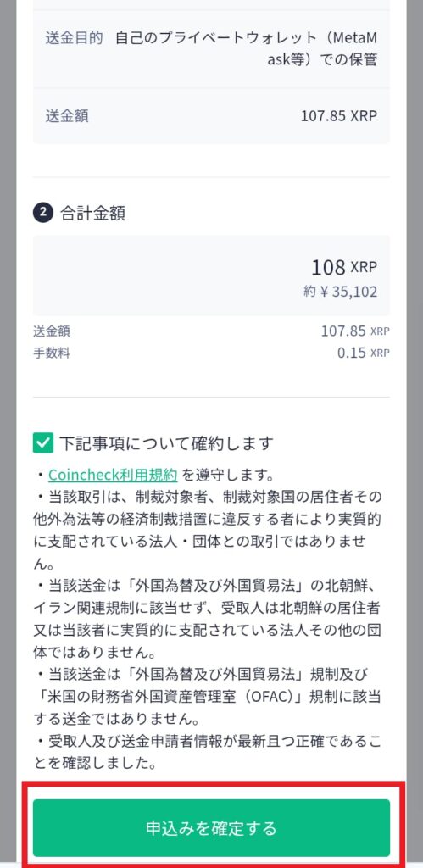The image size is (423, 868).
Task: Click the OFAC regulation bullet paragraph
Action: [x=211, y=697]
